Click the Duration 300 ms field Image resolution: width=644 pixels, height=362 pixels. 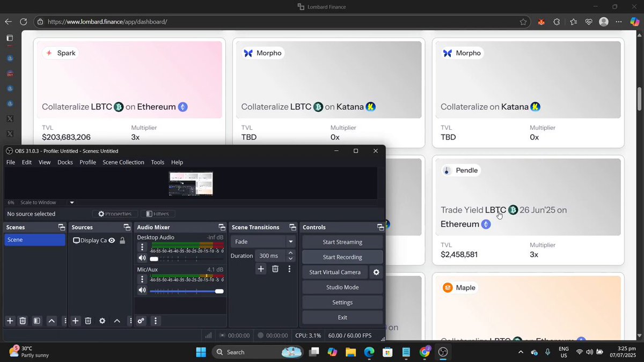coord(270,256)
